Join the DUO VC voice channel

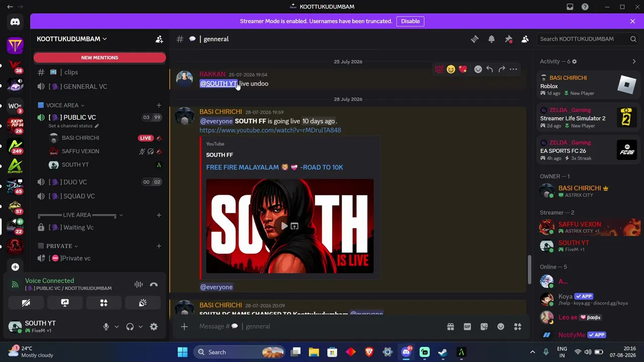(x=100, y=182)
